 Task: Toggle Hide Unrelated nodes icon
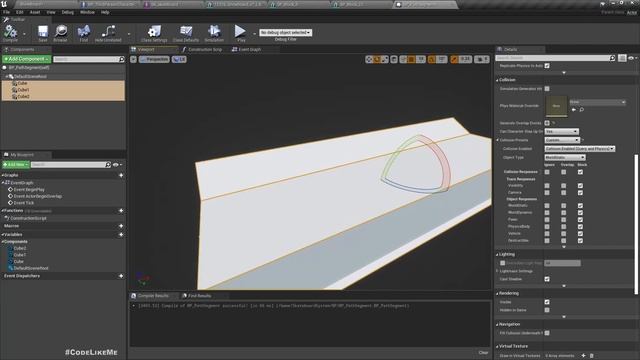coord(108,31)
